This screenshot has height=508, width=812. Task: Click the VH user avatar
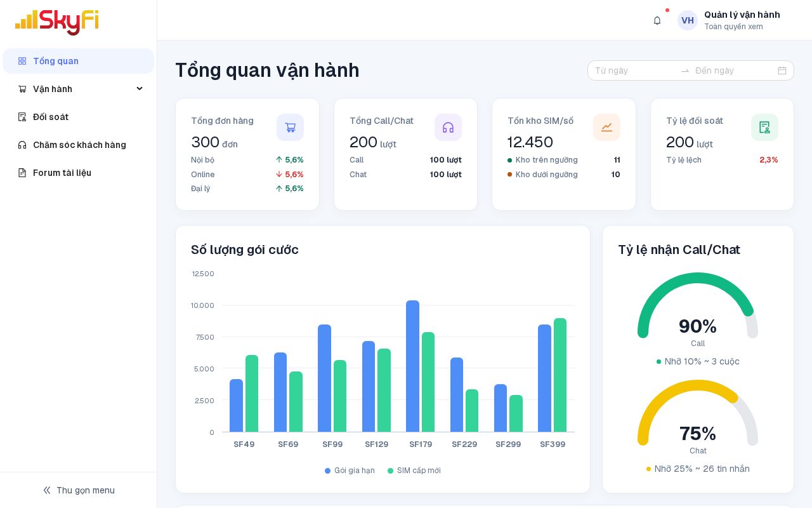pos(688,20)
